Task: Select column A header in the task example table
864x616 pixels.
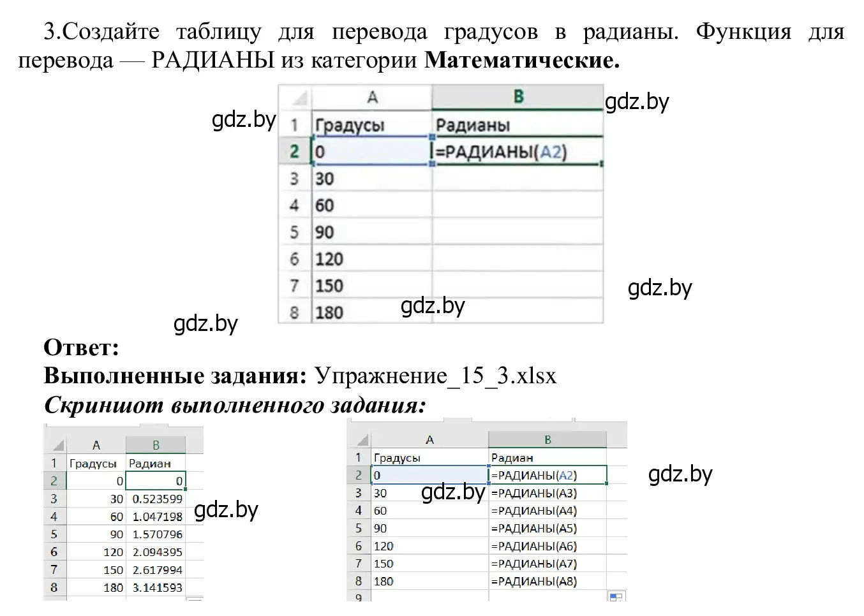Action: click(372, 98)
